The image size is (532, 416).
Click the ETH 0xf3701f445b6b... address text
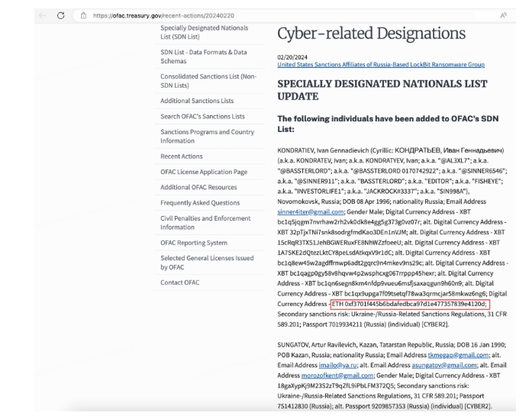[x=409, y=304]
